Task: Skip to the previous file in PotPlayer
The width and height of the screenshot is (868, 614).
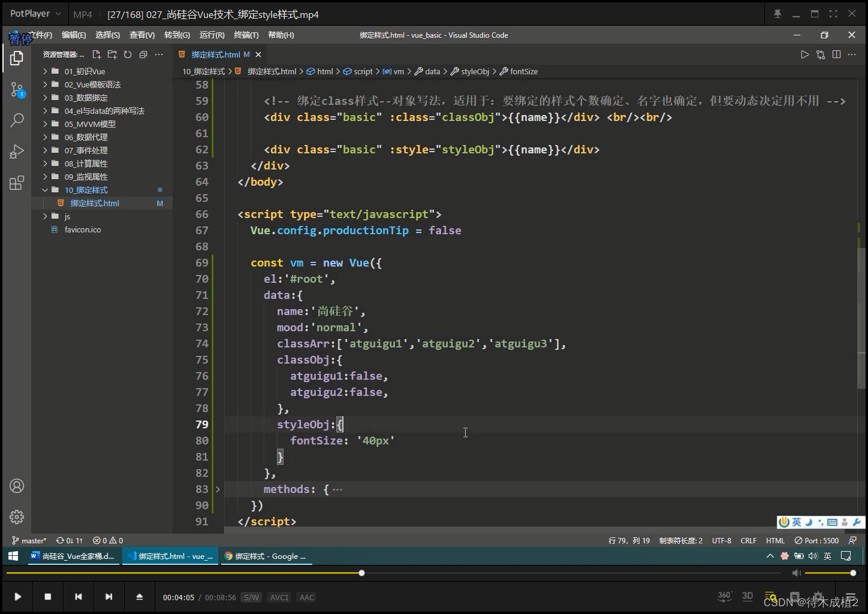Action: [x=79, y=597]
